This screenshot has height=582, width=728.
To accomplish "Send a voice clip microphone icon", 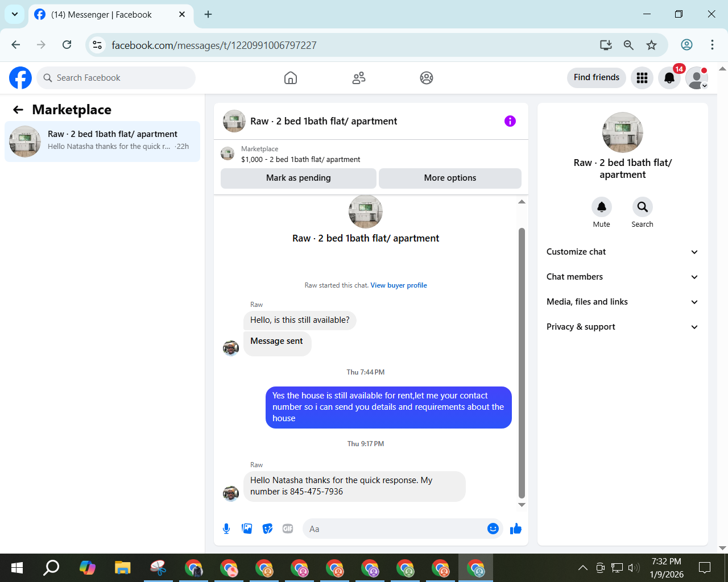I will [x=226, y=529].
